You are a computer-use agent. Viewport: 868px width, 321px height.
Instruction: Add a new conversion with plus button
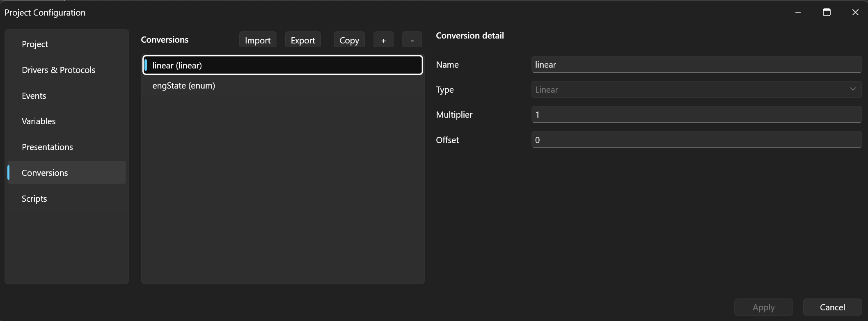[x=383, y=40]
